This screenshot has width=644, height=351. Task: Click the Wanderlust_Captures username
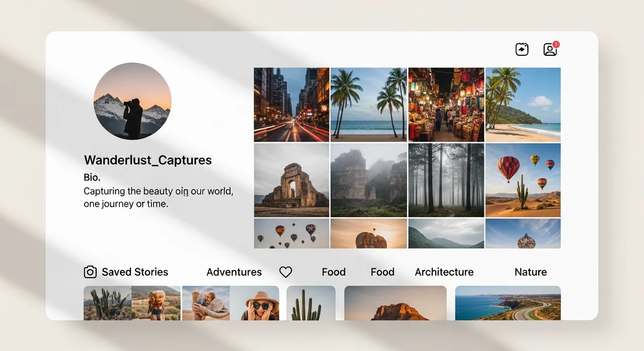147,160
